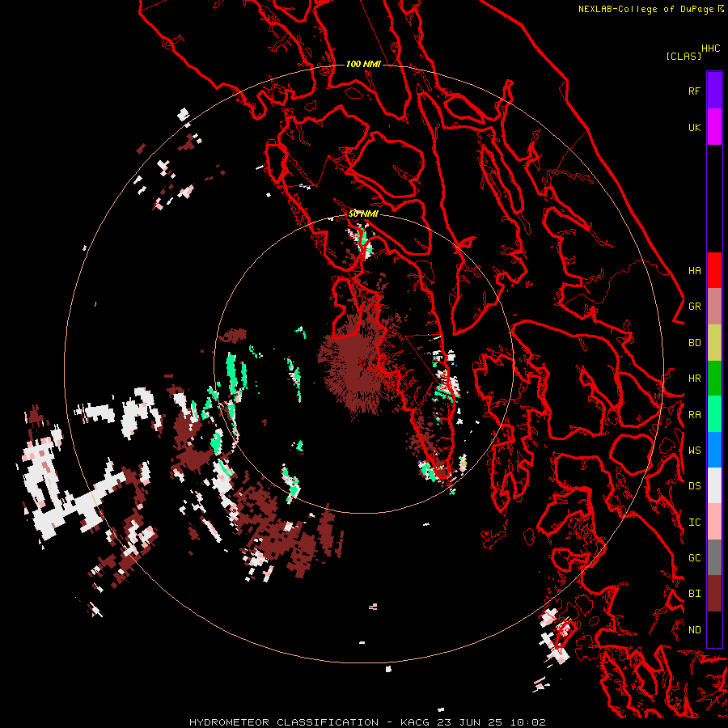Click the 10:02 timestamp
This screenshot has width=728, height=728.
coord(530,722)
